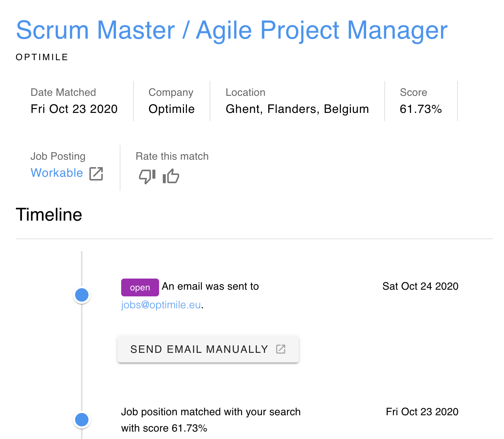This screenshot has width=504, height=439.
Task: Click the Rate this match label
Action: click(x=172, y=156)
